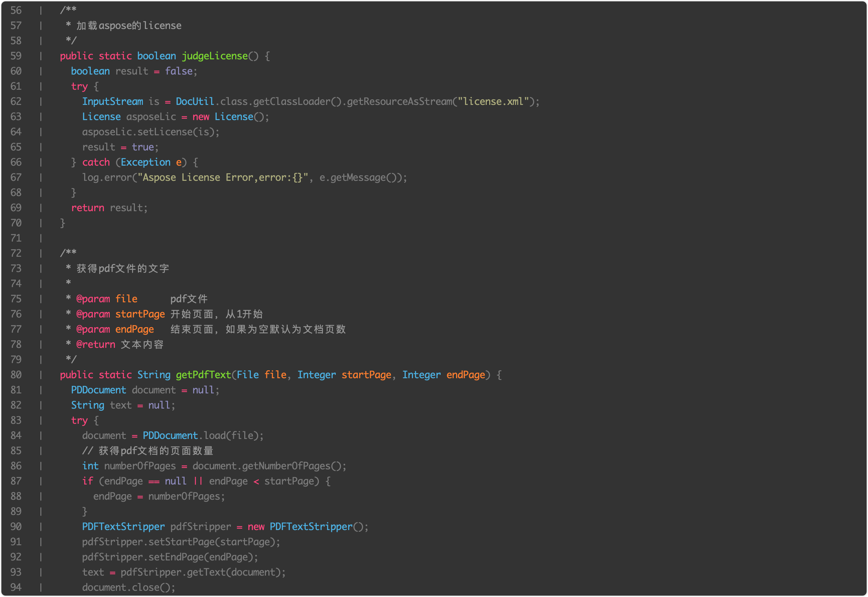Screen dimensions: 868x597
Task: Click the document.close() call
Action: (x=128, y=587)
